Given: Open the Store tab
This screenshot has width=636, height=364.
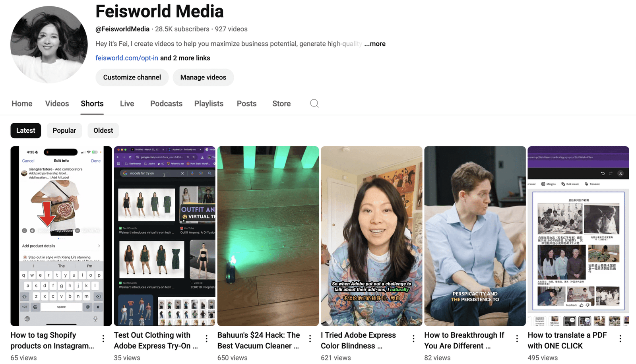Looking at the screenshot, I should 281,104.
